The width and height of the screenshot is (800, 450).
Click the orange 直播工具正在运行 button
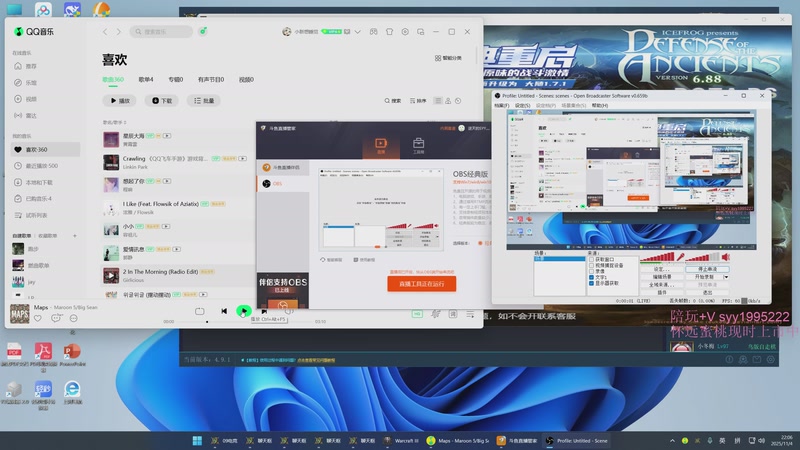coord(421,284)
